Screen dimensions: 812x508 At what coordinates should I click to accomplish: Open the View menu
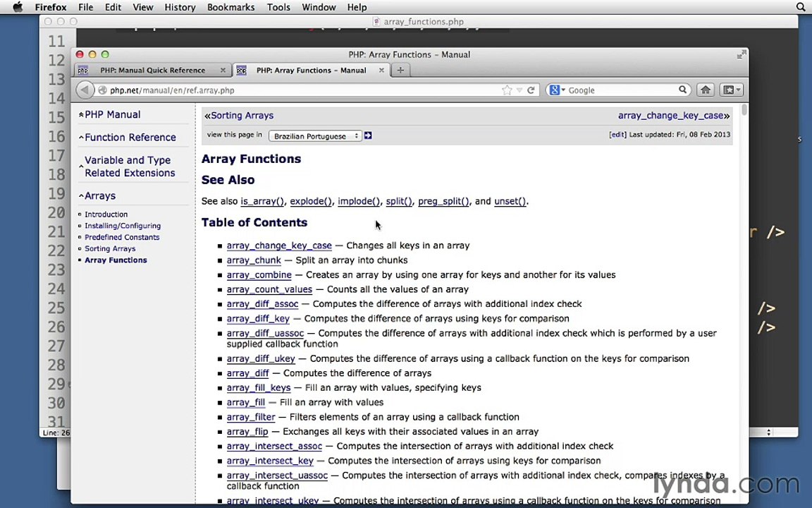pyautogui.click(x=142, y=7)
